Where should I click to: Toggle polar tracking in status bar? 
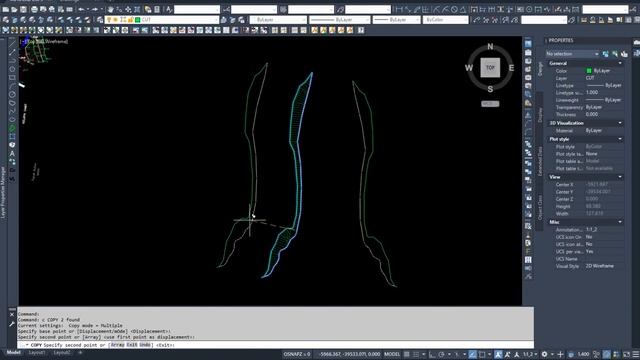coord(441,354)
